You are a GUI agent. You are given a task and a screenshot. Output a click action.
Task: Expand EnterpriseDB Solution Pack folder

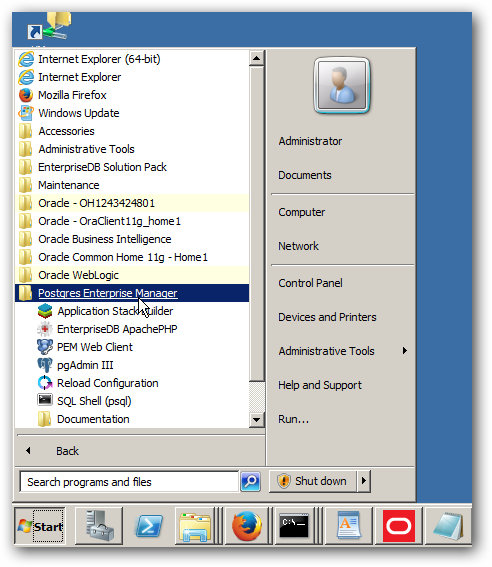(x=132, y=167)
